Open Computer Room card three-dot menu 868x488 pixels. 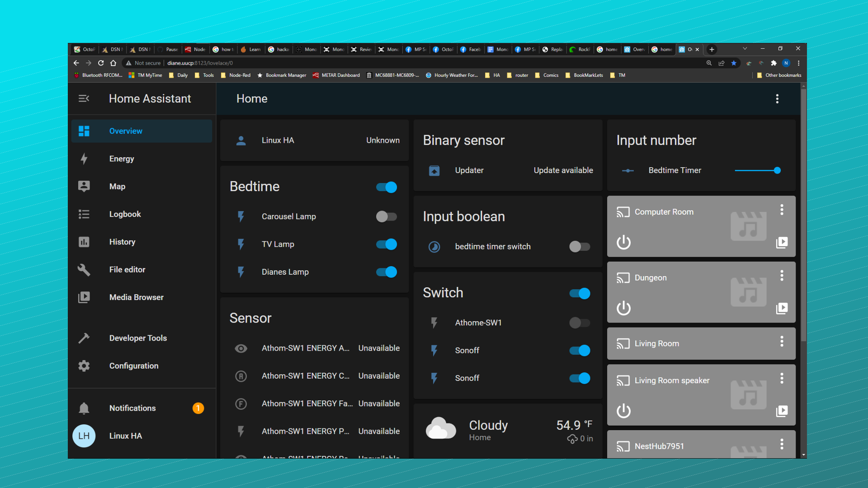(782, 210)
